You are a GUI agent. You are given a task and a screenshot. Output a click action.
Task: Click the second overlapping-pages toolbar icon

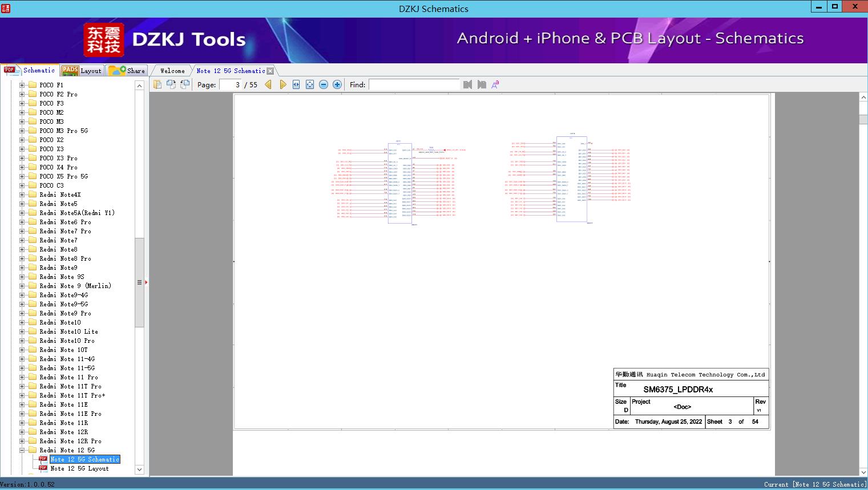click(x=171, y=84)
